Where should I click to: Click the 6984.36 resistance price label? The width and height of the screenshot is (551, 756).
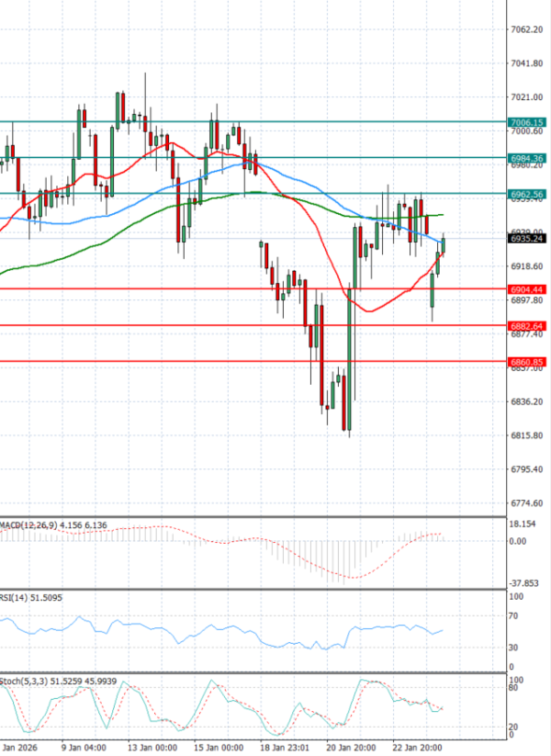coord(525,158)
